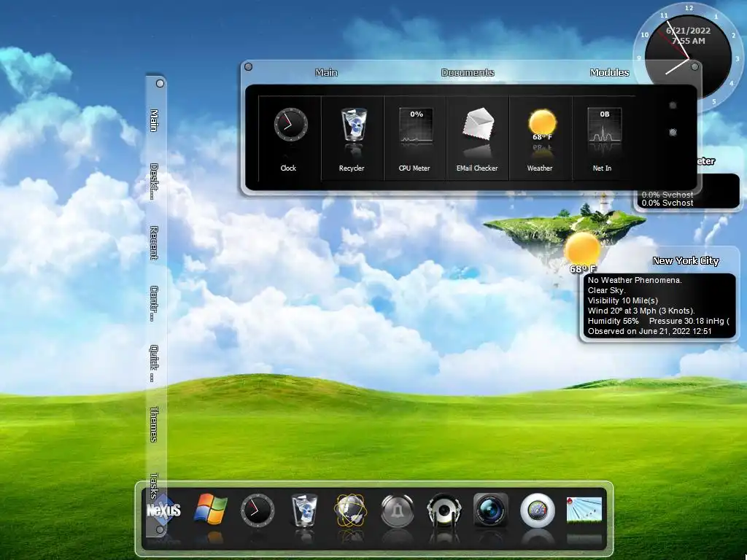Click the analog clock icon in the dock
The image size is (747, 560).
tap(258, 510)
